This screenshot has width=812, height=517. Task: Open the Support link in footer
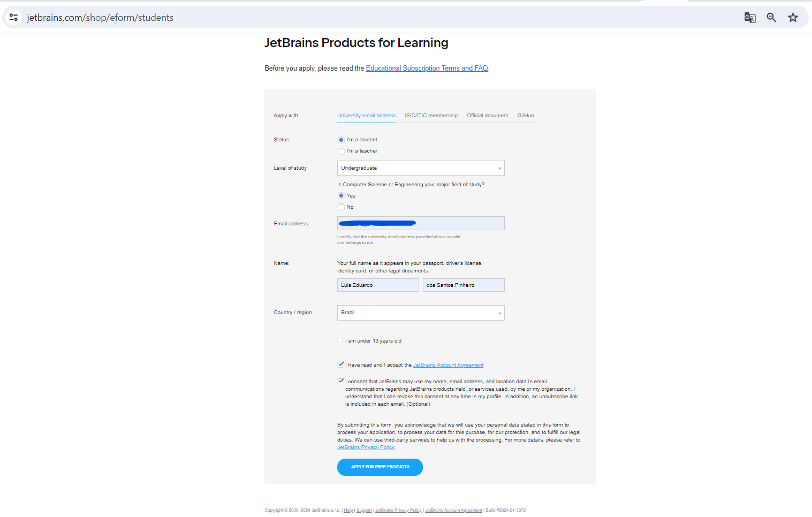364,510
